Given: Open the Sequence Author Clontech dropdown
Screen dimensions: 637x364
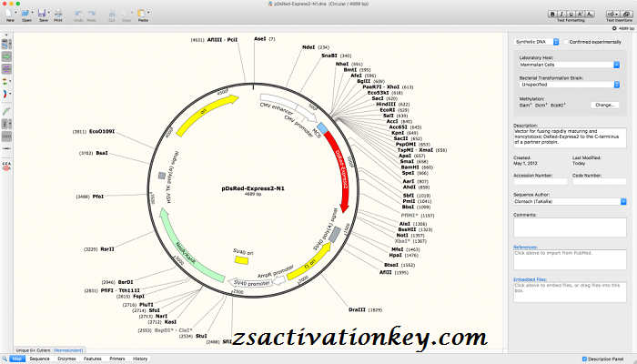Looking at the screenshot, I should [x=570, y=201].
